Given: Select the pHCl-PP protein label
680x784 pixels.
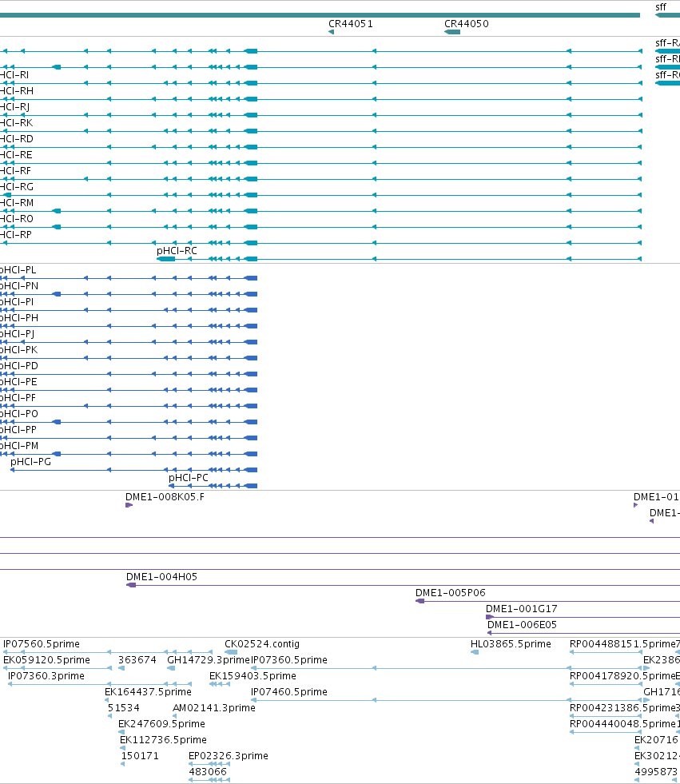Looking at the screenshot, I should [18, 430].
